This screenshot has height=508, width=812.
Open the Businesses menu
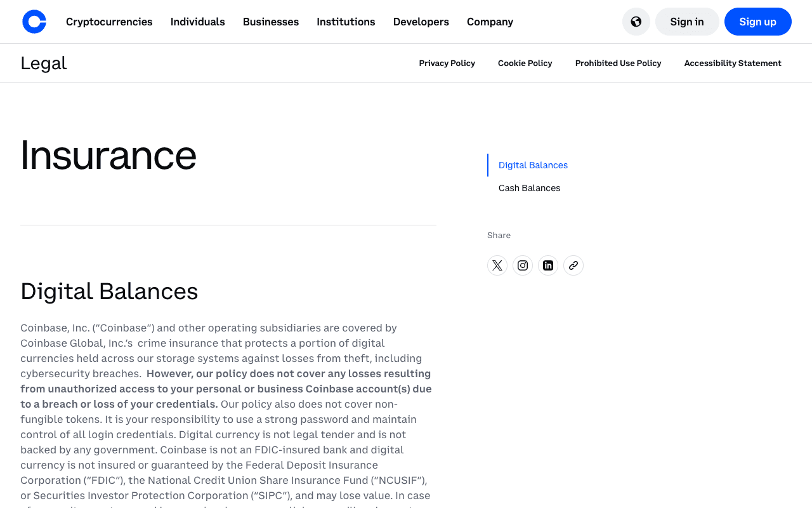pyautogui.click(x=271, y=22)
